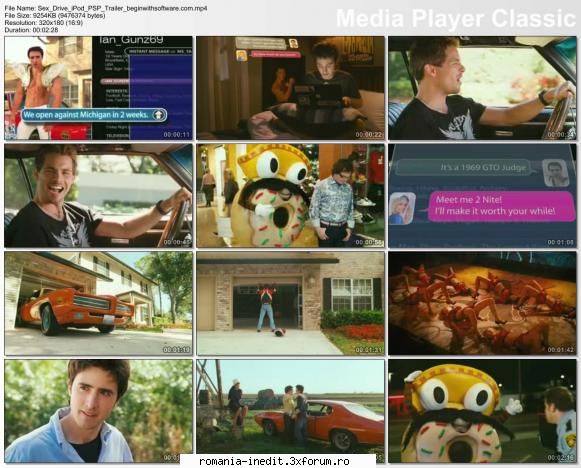This screenshot has height=468, width=581.
Task: Click the Resolution 320x180 text
Action: (x=44, y=23)
